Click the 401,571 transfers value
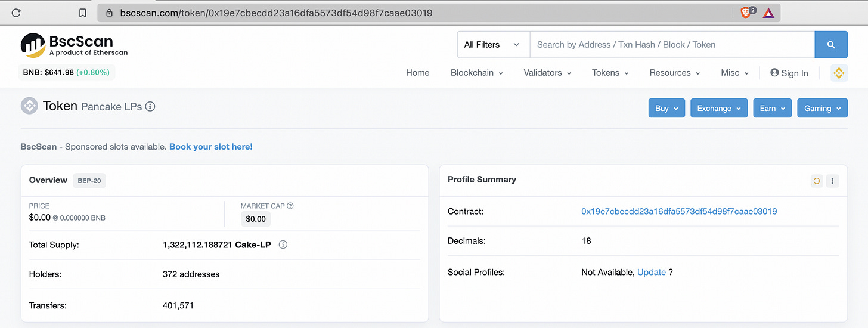The height and width of the screenshot is (328, 868). click(x=178, y=305)
